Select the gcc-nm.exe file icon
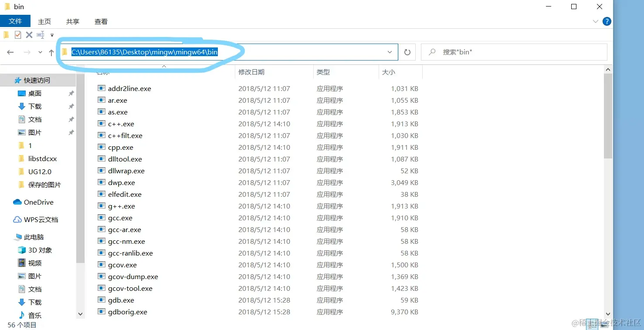This screenshot has width=644, height=330. tap(102, 241)
